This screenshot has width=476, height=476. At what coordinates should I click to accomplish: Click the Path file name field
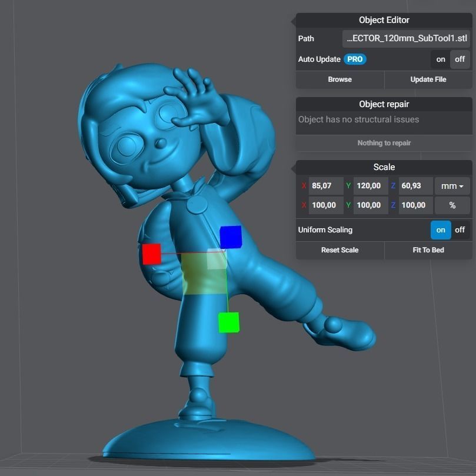[406, 39]
